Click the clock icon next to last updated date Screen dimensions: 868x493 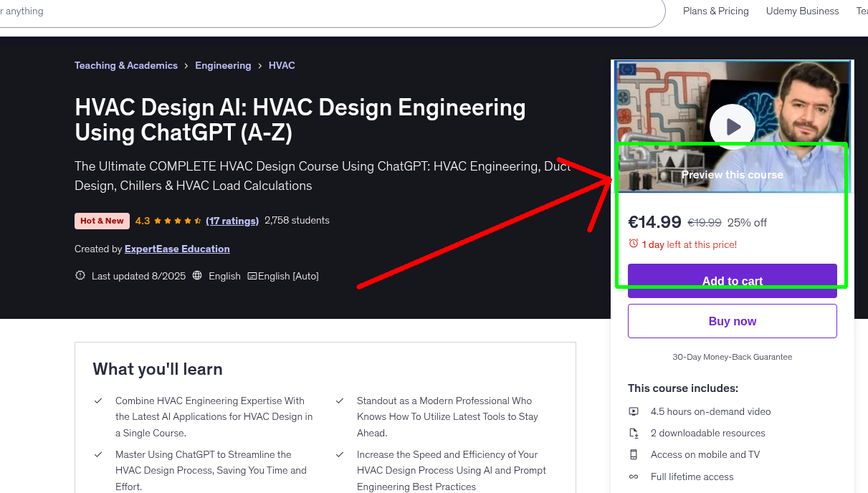(x=80, y=275)
